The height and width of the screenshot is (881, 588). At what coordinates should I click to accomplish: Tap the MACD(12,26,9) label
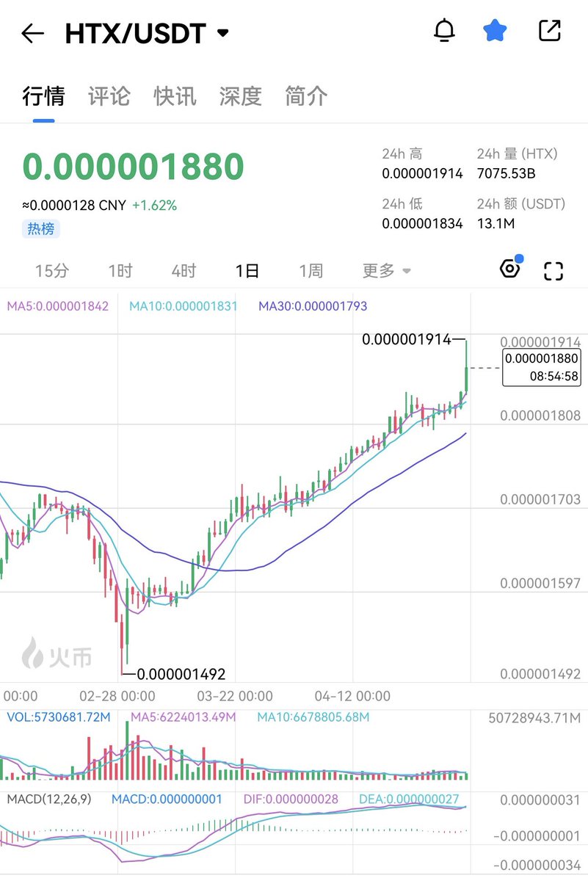(49, 799)
